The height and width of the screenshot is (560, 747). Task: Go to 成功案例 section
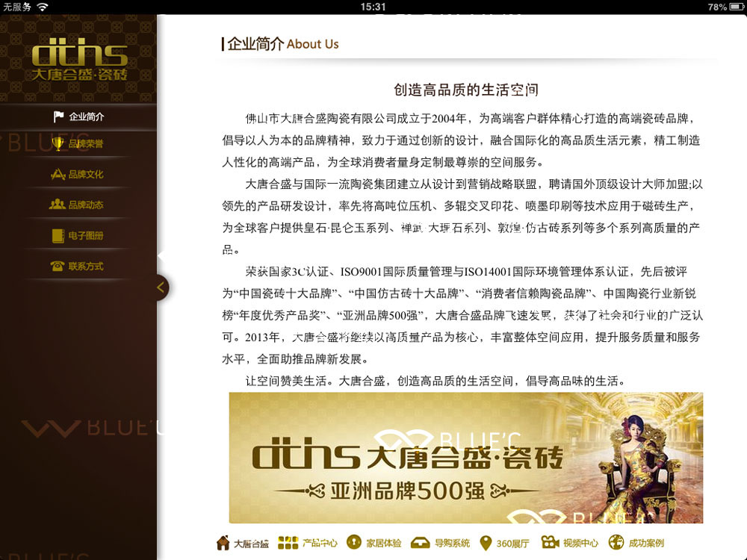[x=636, y=543]
